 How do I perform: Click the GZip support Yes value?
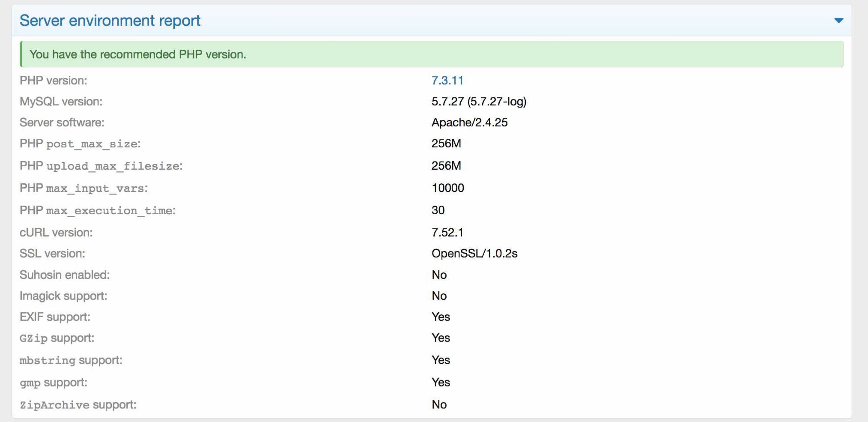[x=440, y=338]
